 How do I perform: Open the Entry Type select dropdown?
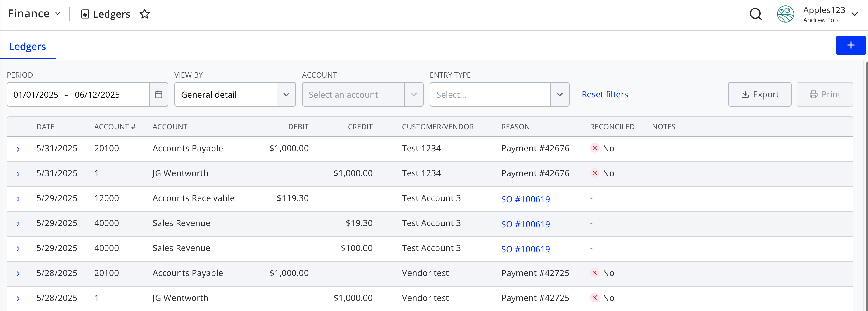[499, 94]
